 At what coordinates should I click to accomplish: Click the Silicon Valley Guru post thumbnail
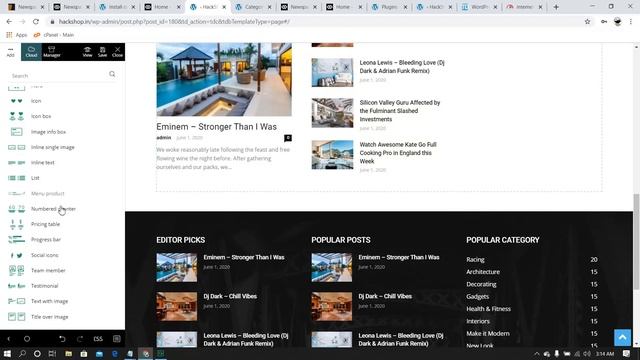(332, 113)
